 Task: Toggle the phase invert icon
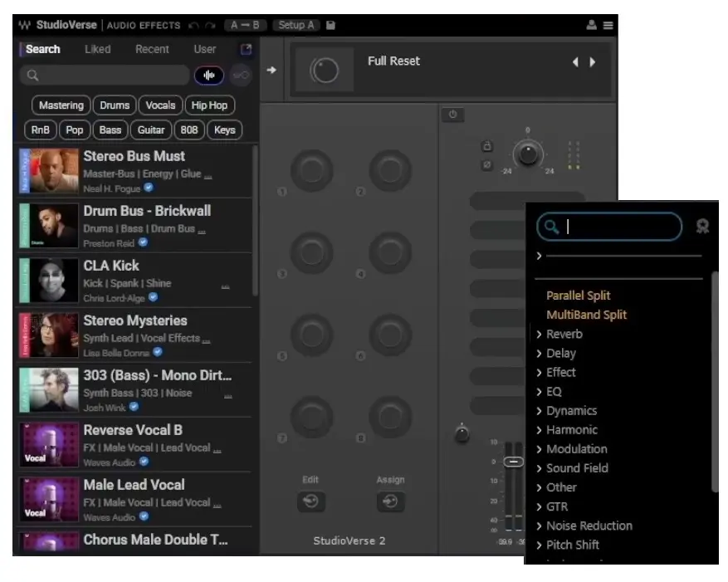point(486,165)
